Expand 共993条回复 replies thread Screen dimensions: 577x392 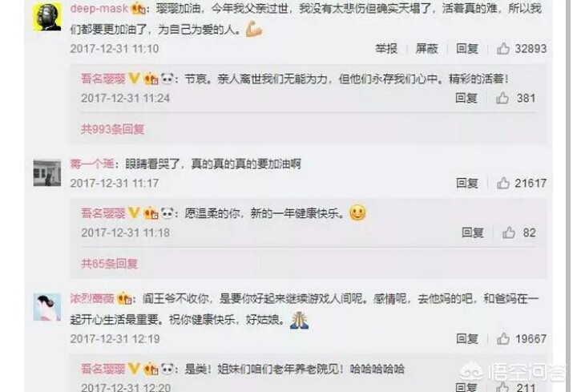(x=113, y=129)
